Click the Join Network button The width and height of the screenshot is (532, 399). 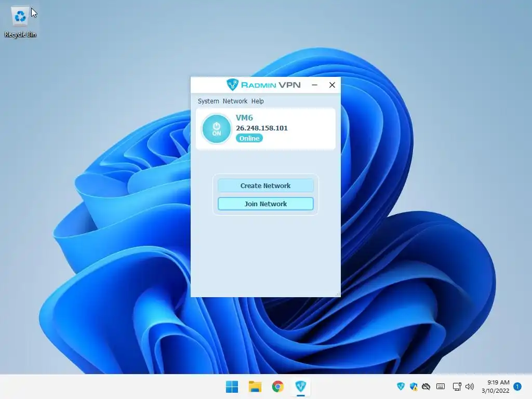(265, 204)
